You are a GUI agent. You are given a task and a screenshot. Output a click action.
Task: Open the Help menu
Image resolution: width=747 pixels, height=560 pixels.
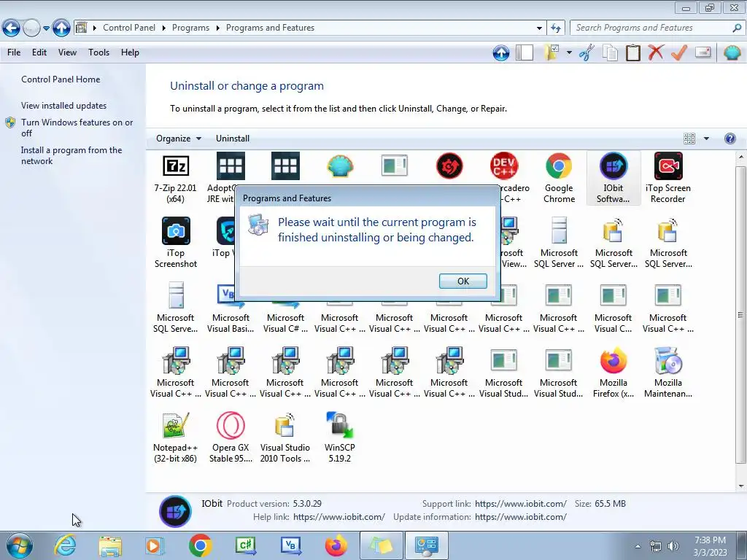(x=130, y=52)
